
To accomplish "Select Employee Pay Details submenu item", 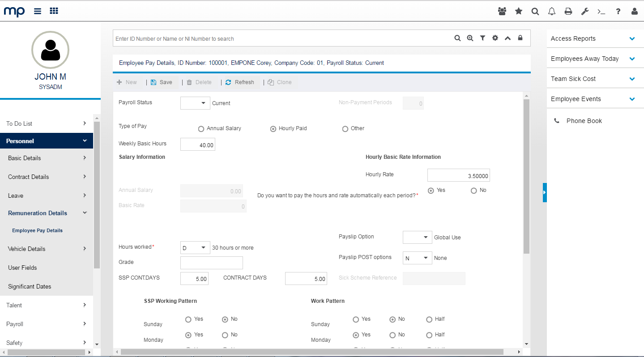I will point(37,230).
